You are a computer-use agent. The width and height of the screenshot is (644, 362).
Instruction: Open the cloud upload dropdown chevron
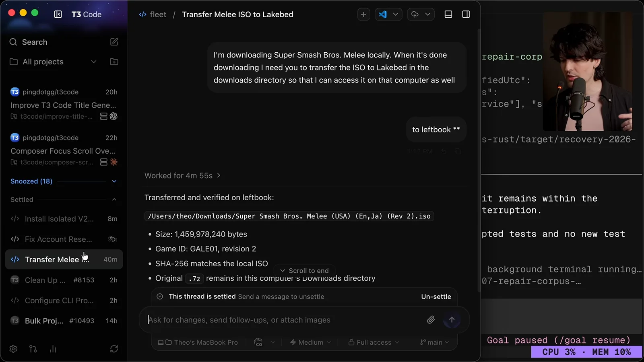428,14
